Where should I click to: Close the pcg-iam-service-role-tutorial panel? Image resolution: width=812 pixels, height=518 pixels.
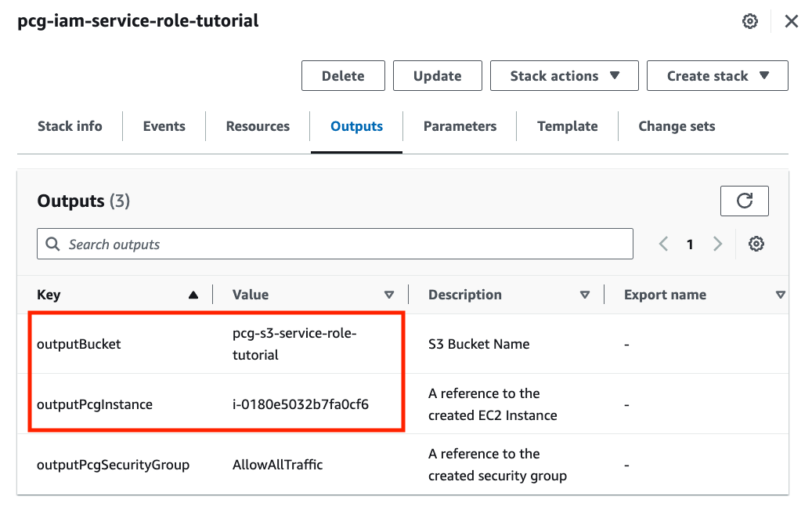tap(792, 21)
